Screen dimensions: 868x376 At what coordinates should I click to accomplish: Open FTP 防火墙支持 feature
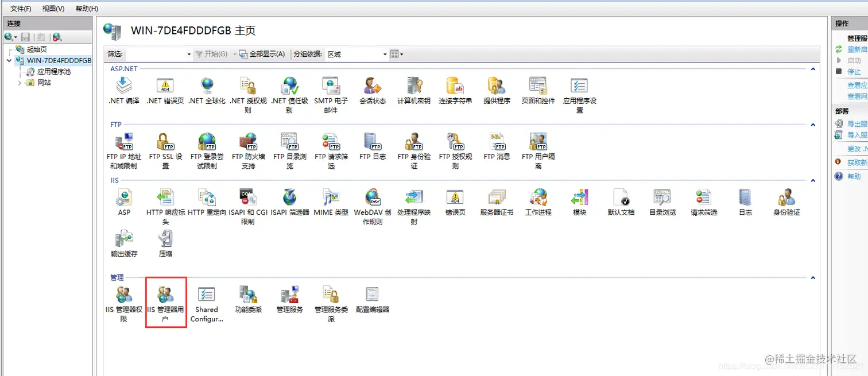click(248, 151)
